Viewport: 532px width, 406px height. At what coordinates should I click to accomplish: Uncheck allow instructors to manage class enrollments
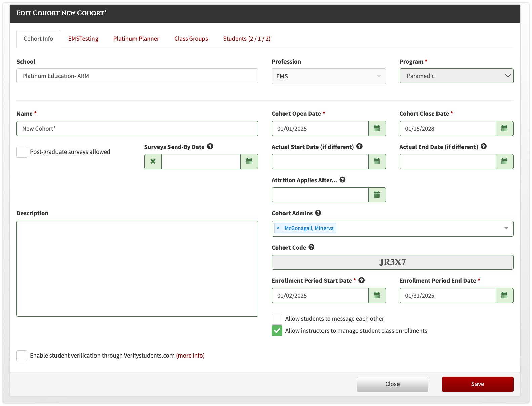pyautogui.click(x=277, y=331)
